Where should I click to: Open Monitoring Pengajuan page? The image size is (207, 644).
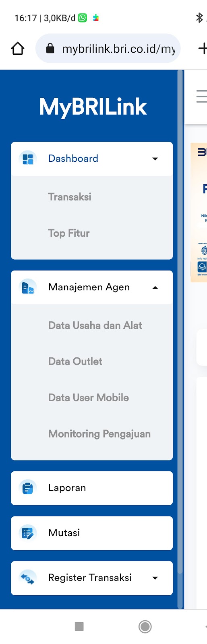[99, 434]
